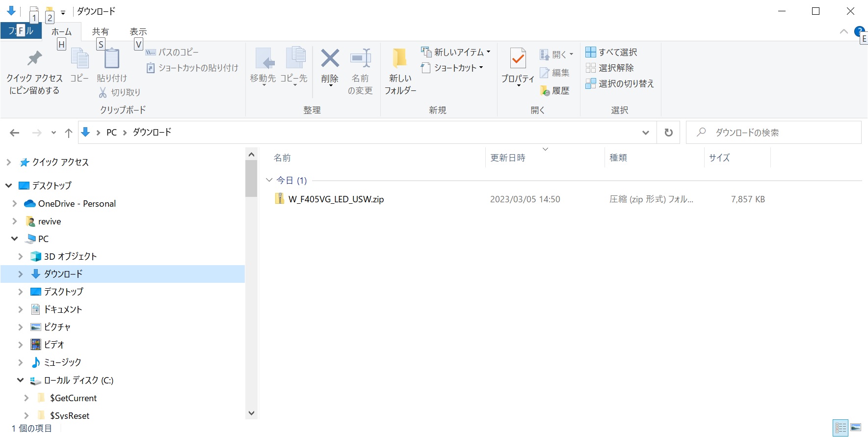Open the Move to (移動先) menu
Image resolution: width=868 pixels, height=437 pixels.
tap(263, 68)
